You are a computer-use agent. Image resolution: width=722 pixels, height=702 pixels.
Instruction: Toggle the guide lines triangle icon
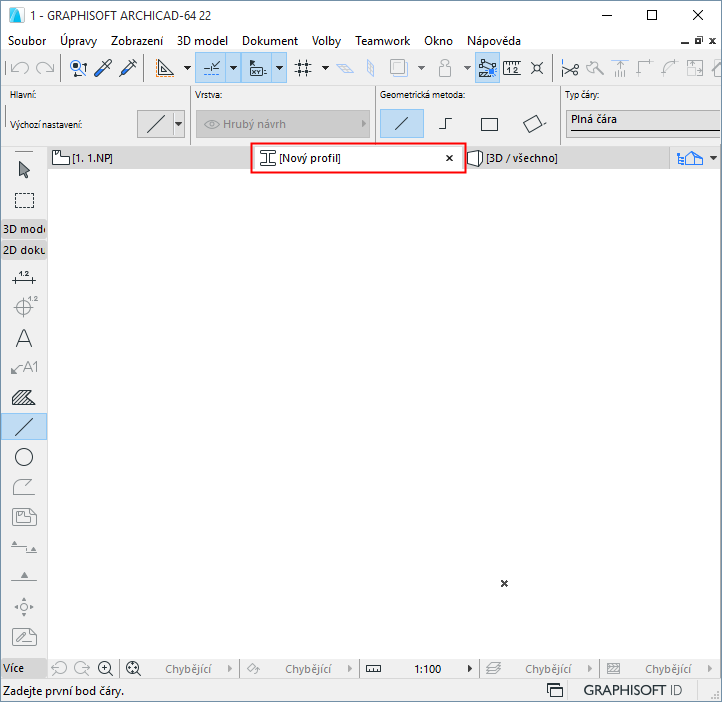(164, 68)
